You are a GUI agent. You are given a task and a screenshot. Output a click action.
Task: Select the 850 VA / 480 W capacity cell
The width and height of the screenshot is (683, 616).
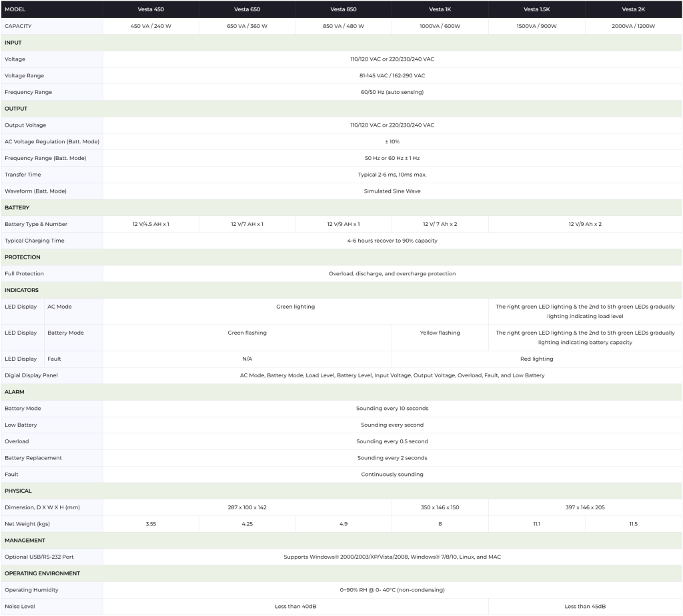point(344,26)
